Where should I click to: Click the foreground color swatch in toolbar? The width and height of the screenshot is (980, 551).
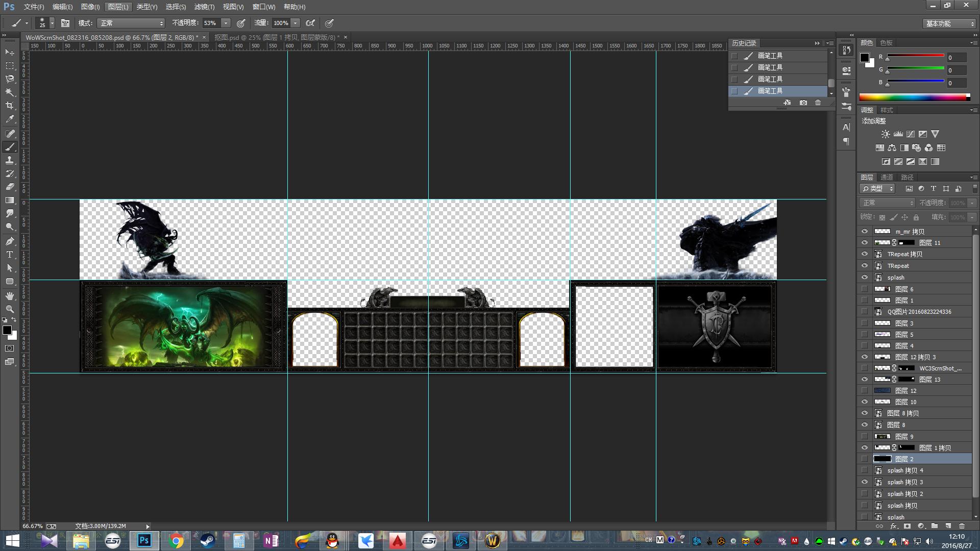point(7,331)
